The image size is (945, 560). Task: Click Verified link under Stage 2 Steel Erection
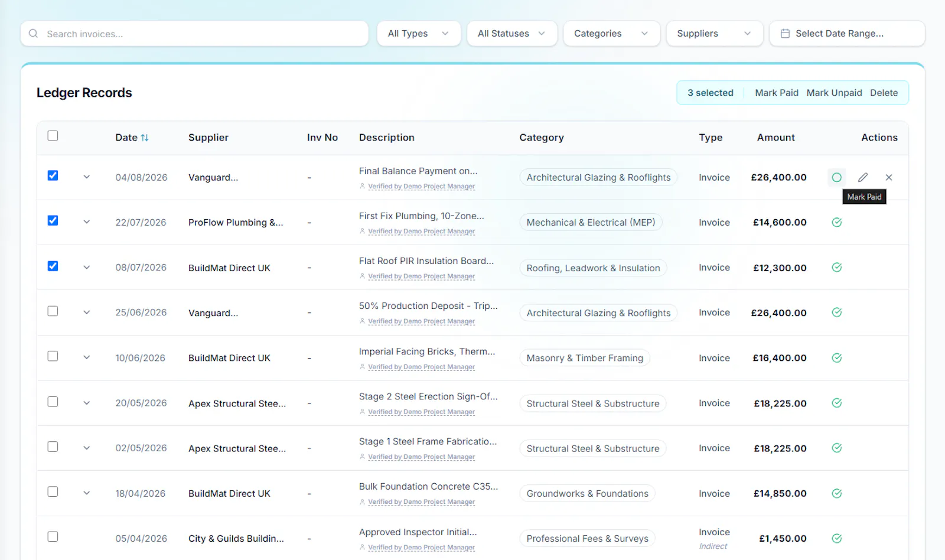click(421, 412)
